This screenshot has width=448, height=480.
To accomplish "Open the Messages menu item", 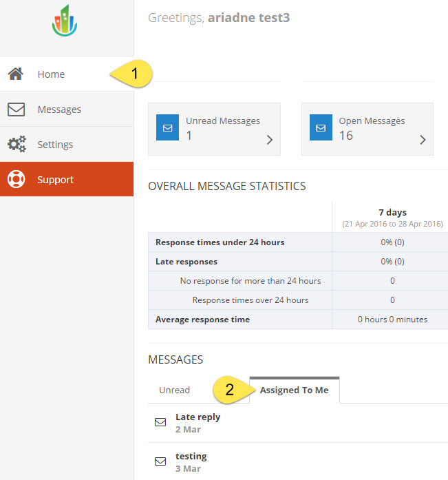I will [x=59, y=109].
